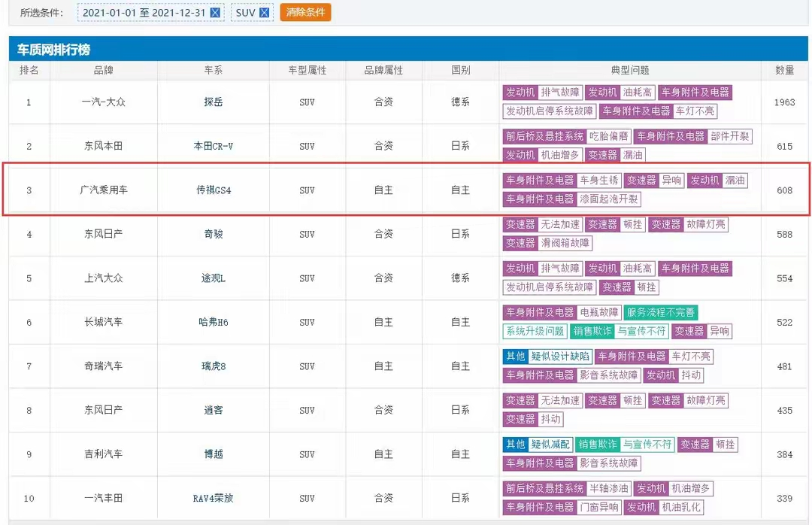Viewport: 812px width, 525px height.
Task: Click complaint count 588
Action: coord(784,234)
